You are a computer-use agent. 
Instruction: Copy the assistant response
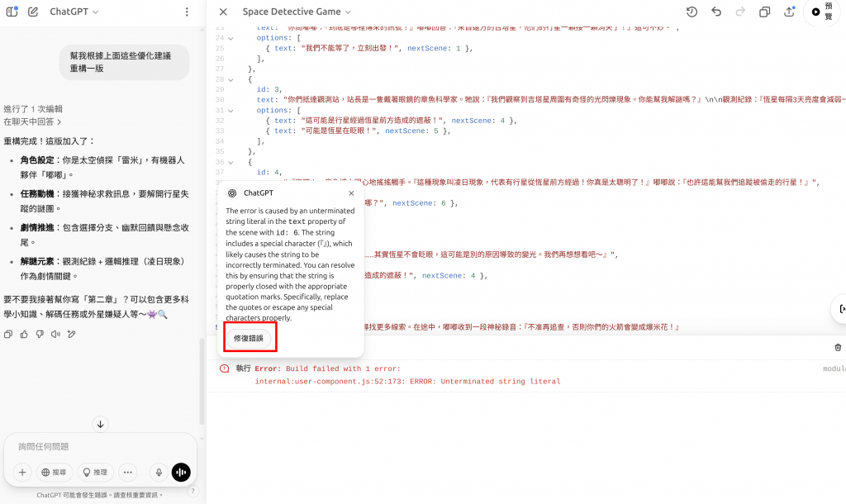click(8, 335)
